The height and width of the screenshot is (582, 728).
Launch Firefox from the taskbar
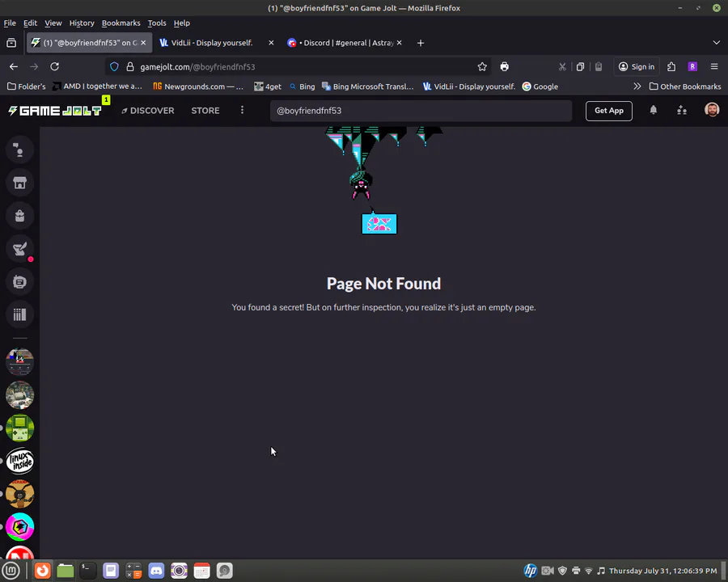click(x=42, y=571)
